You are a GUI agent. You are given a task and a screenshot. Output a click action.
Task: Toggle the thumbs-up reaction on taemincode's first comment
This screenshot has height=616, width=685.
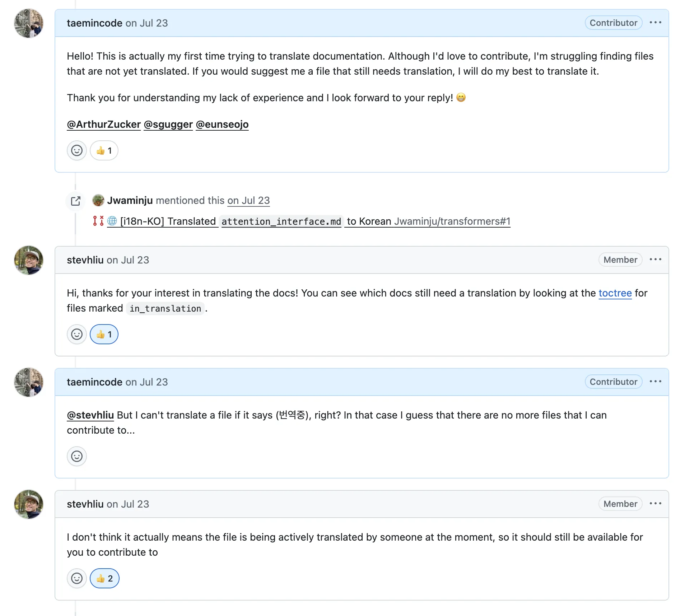pyautogui.click(x=104, y=150)
